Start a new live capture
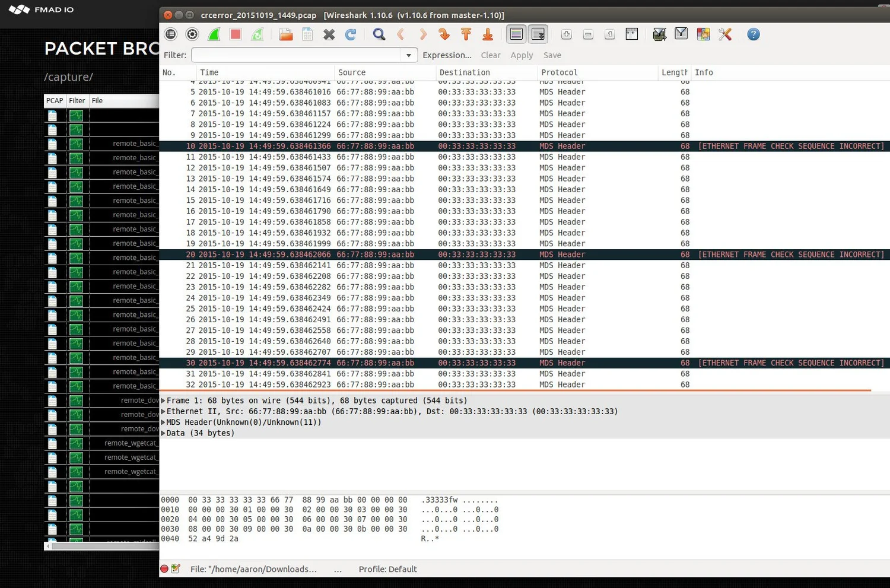Viewport: 890px width, 588px height. (x=214, y=34)
